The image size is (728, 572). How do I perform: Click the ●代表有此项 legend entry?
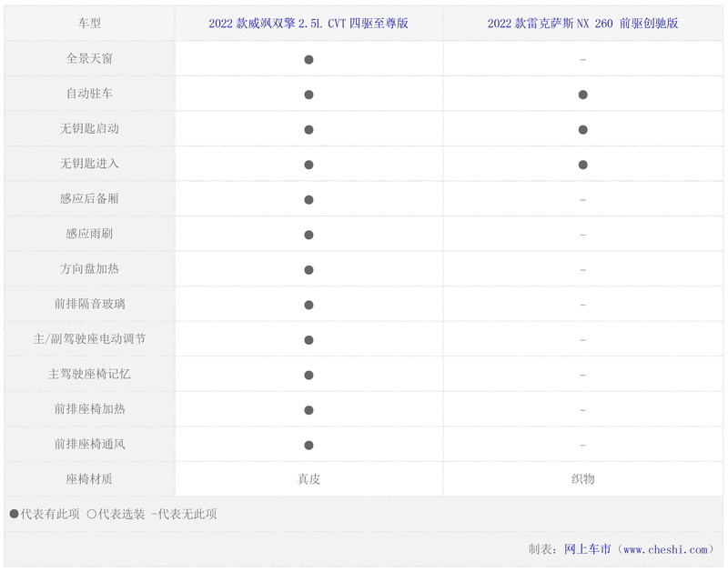pos(45,514)
